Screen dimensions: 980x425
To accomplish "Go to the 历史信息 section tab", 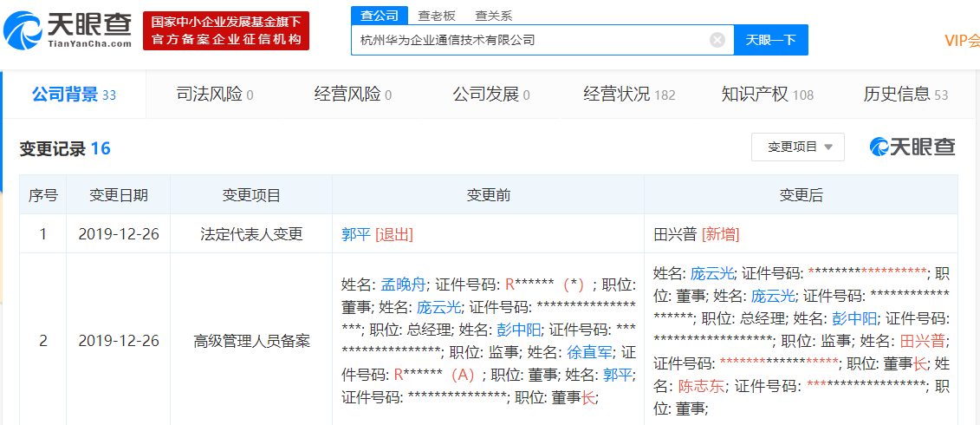I will [x=905, y=95].
